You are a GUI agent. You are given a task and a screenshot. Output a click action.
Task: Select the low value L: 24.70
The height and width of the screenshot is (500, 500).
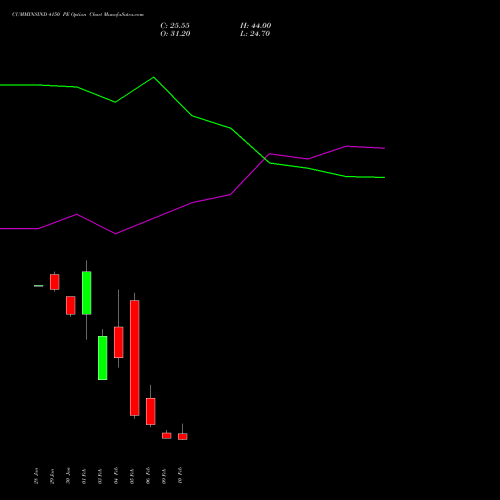click(255, 34)
